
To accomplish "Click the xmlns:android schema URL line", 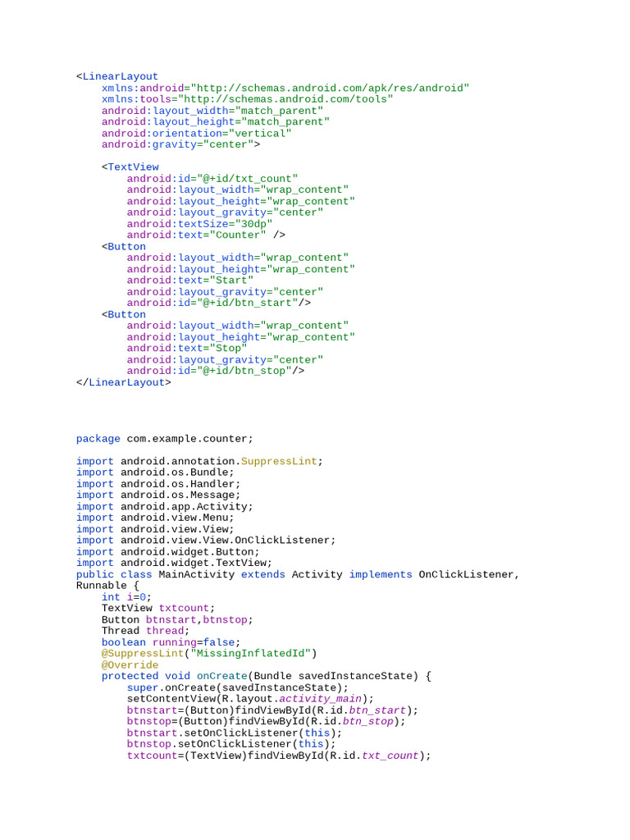I will 285,88.
